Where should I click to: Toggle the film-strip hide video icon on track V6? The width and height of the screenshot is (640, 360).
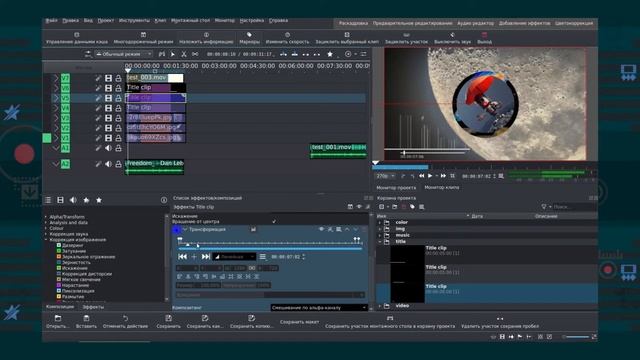coord(108,88)
